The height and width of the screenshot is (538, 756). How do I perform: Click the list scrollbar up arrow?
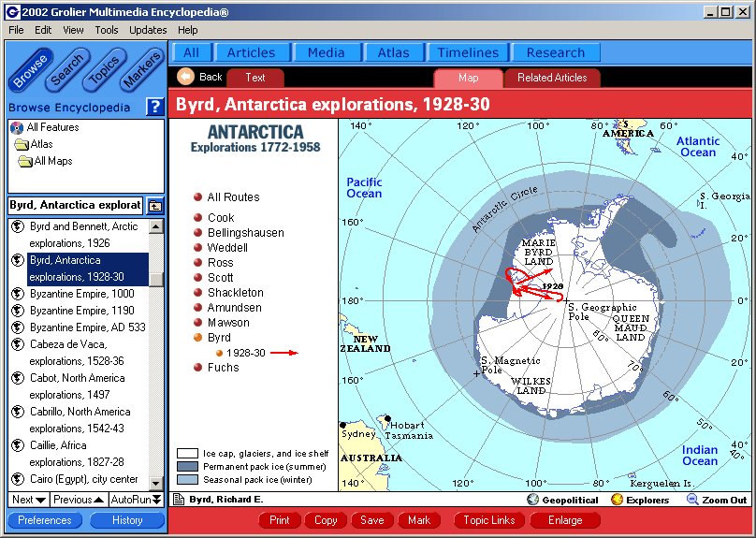[155, 226]
